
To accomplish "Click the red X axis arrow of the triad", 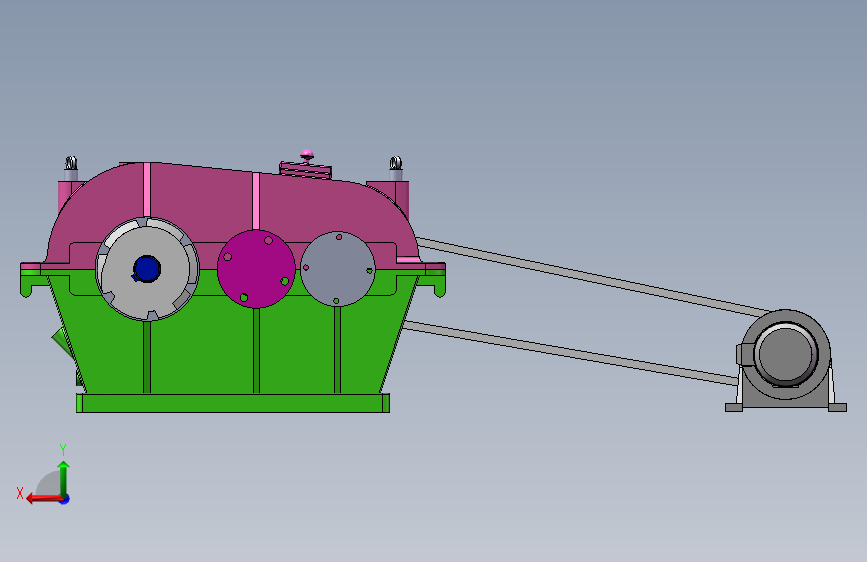I will tap(43, 499).
